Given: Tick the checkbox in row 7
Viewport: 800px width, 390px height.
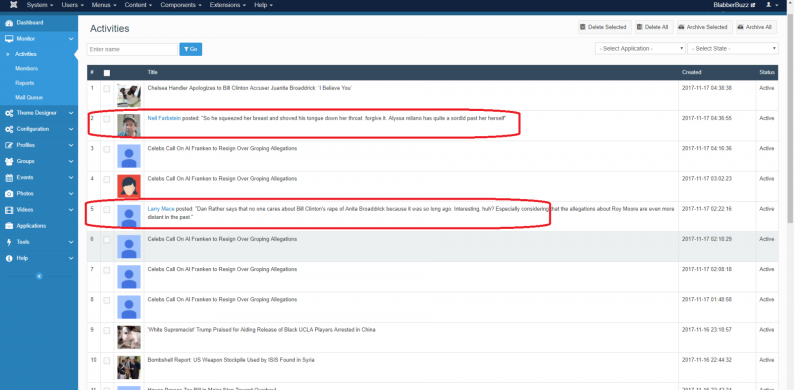Looking at the screenshot, I should click(x=107, y=270).
